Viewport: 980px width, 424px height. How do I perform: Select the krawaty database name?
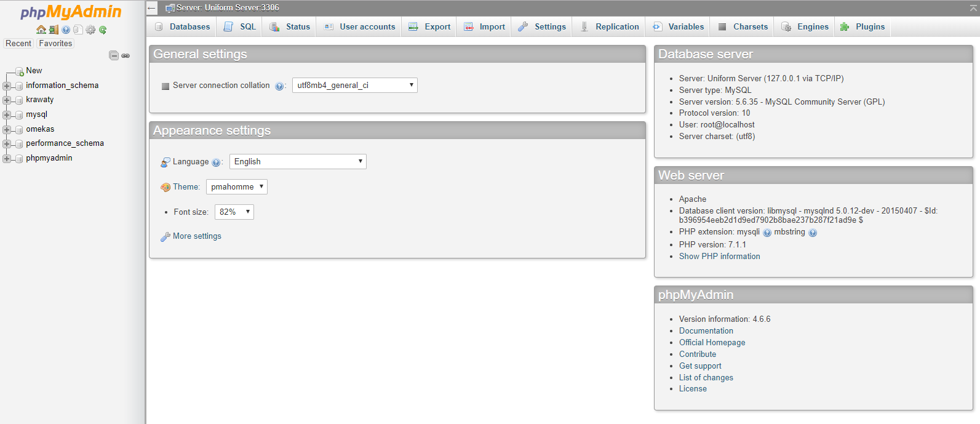click(40, 100)
